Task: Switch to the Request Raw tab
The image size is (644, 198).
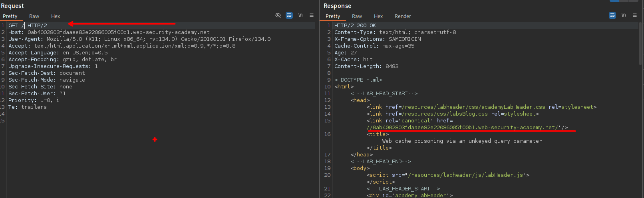Action: point(34,16)
